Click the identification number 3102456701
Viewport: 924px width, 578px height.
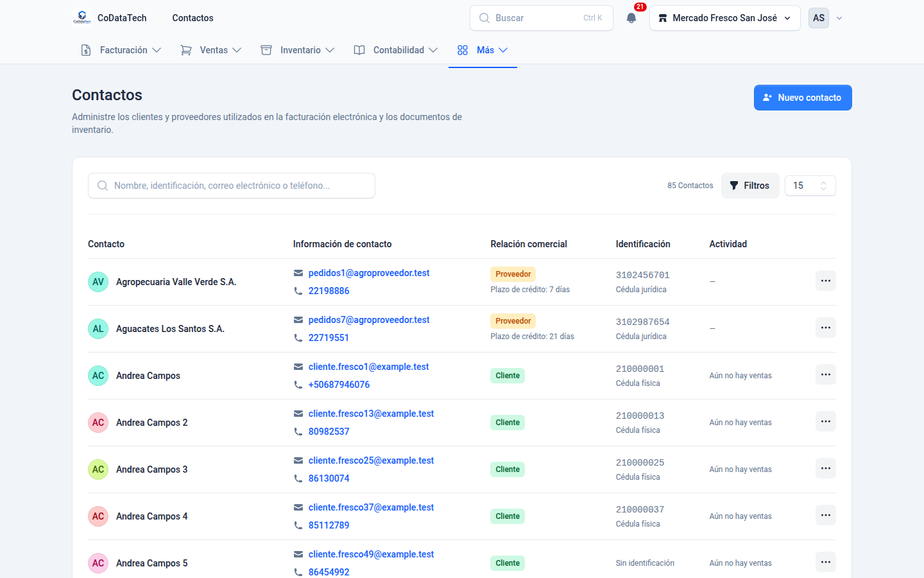pyautogui.click(x=642, y=275)
